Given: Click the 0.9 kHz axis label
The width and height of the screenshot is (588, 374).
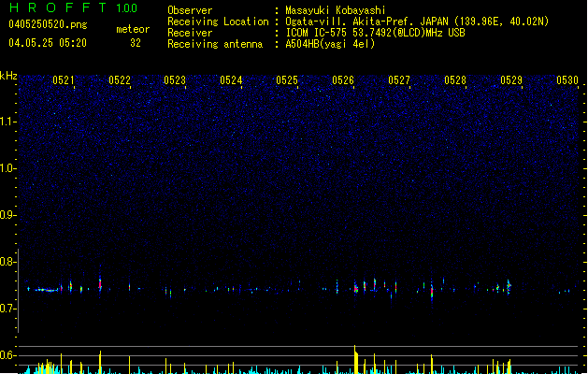Looking at the screenshot, I should pyautogui.click(x=7, y=215).
